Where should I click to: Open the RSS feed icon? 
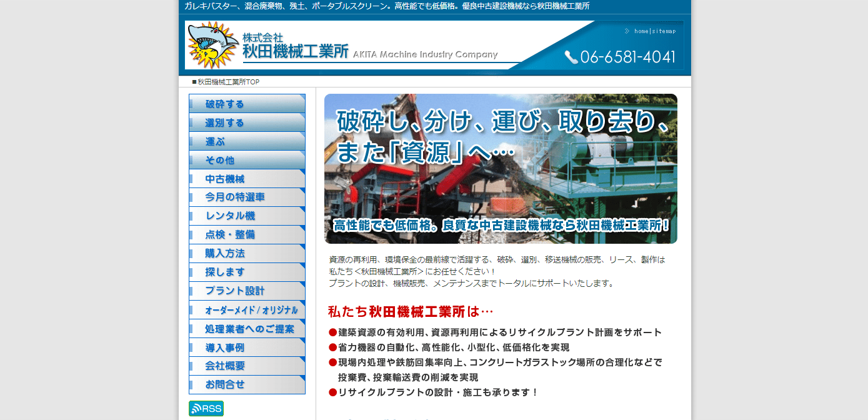click(x=206, y=409)
